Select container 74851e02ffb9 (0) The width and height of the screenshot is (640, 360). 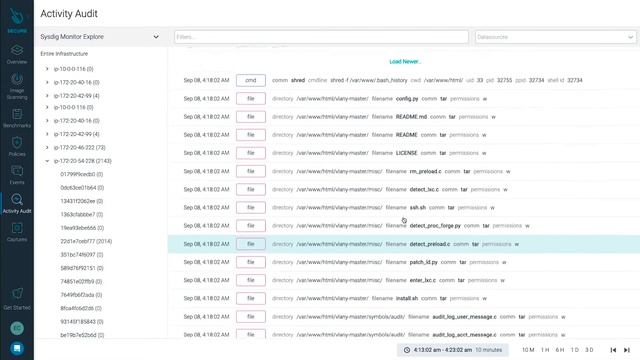[81, 282]
